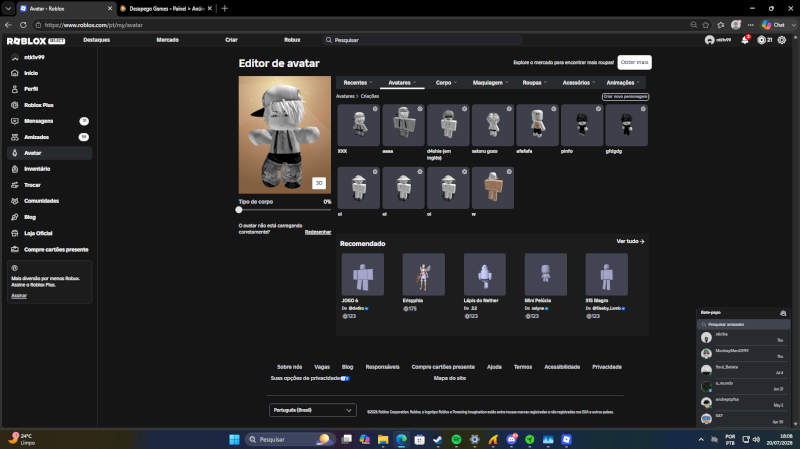
Task: Open settings cog on XXX avatar card
Action: point(375,109)
